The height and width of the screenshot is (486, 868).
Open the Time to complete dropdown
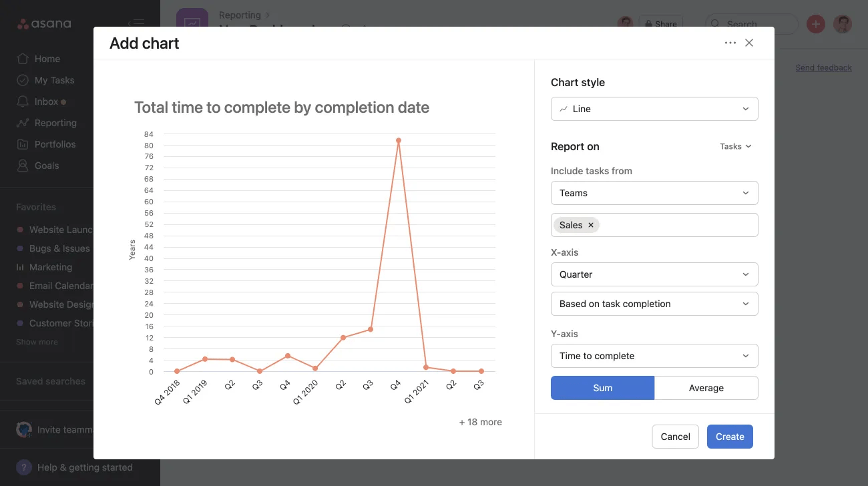654,356
